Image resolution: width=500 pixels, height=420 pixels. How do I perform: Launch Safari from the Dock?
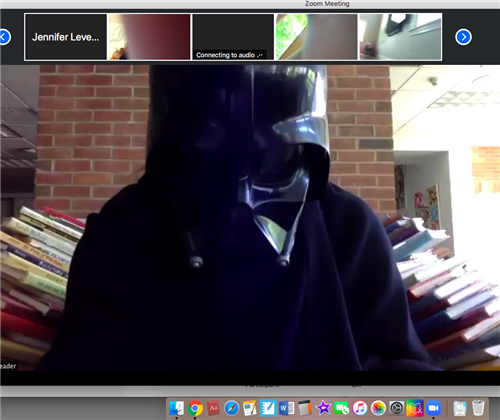pyautogui.click(x=231, y=408)
